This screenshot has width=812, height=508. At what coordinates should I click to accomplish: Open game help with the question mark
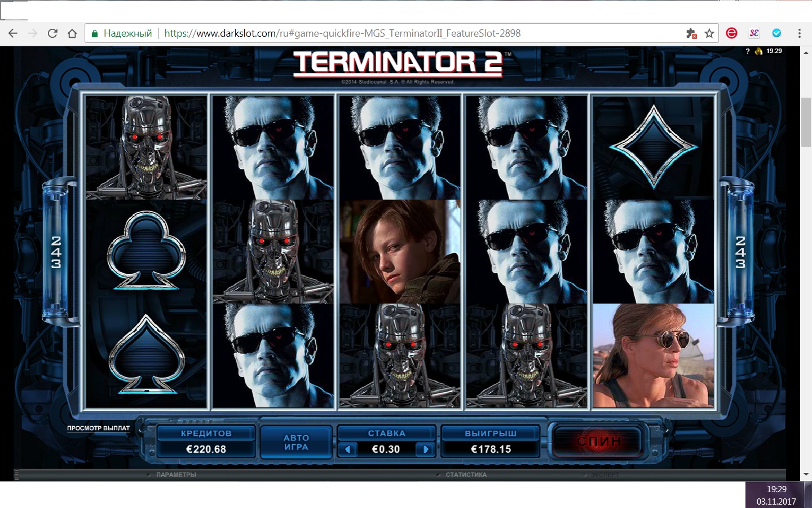(x=748, y=51)
